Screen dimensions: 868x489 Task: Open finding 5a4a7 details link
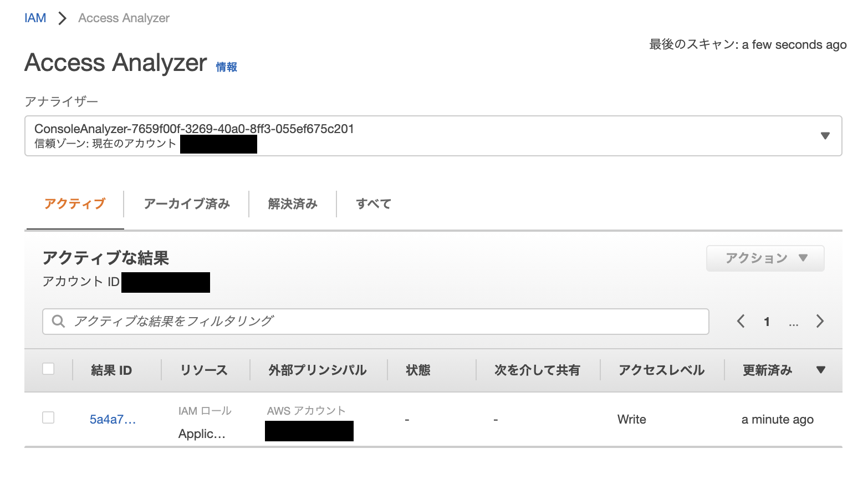(x=113, y=420)
